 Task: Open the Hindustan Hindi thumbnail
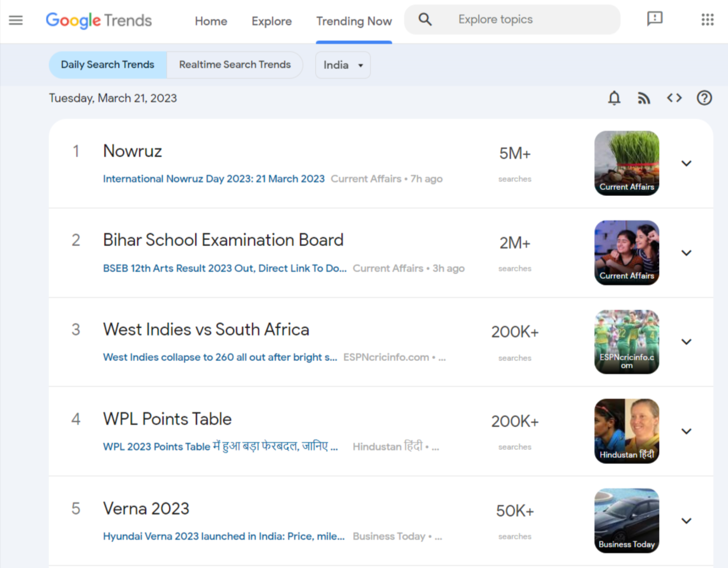tap(627, 431)
